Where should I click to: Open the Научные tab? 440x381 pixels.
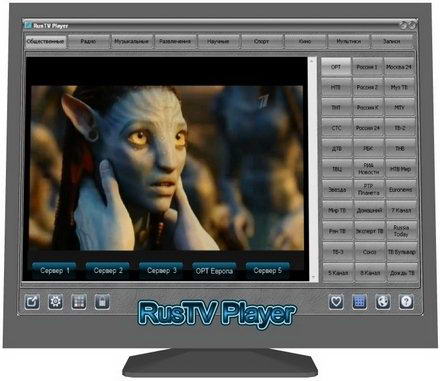(218, 42)
